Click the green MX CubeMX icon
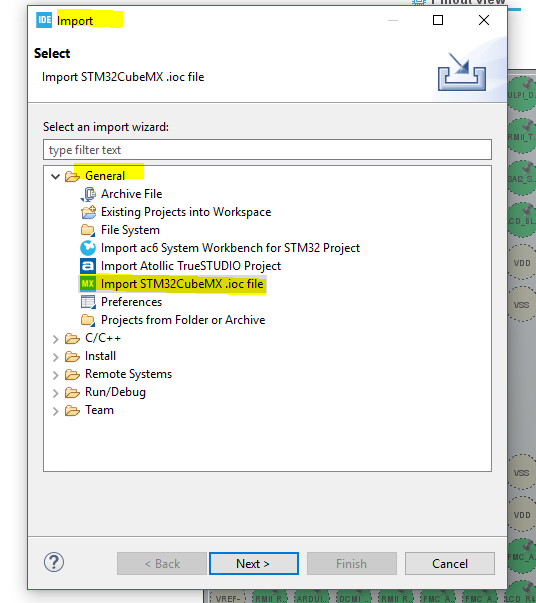This screenshot has height=603, width=536. point(88,284)
